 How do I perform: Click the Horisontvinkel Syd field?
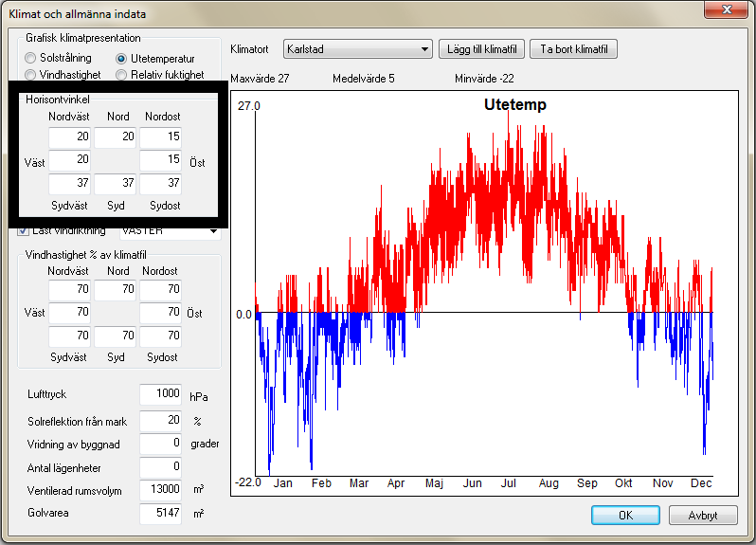115,184
